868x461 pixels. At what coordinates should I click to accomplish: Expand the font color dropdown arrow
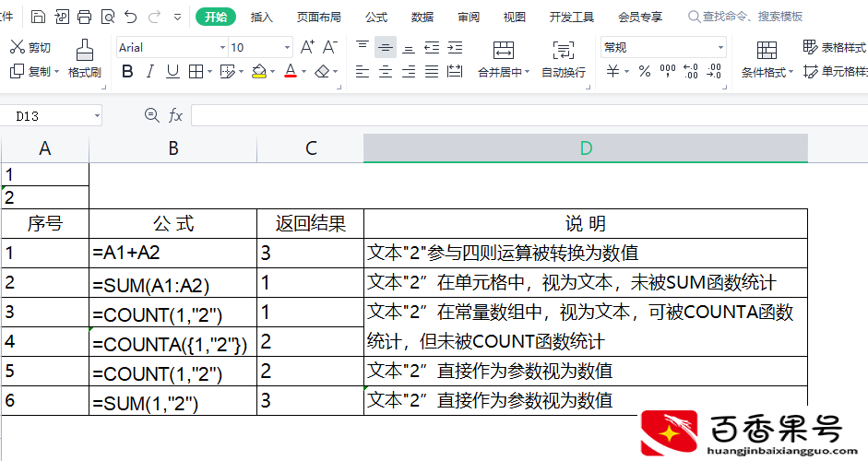point(303,71)
